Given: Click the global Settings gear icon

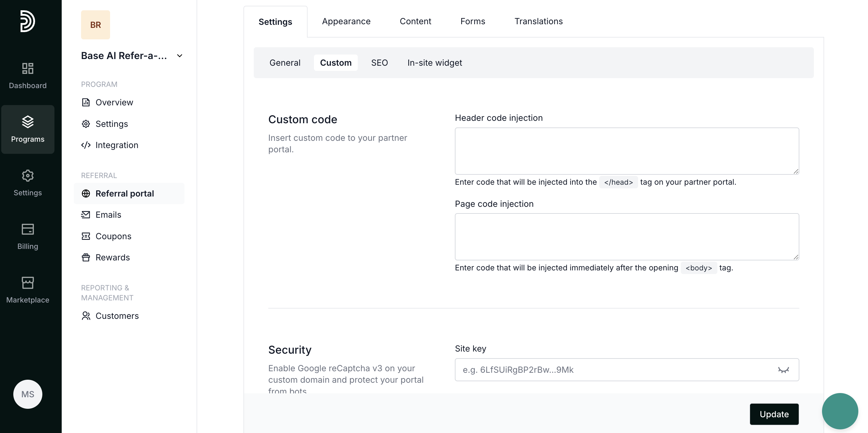Looking at the screenshot, I should 28,176.
